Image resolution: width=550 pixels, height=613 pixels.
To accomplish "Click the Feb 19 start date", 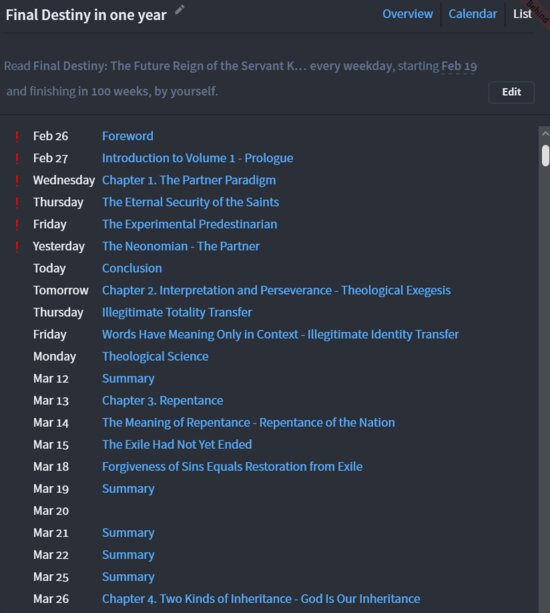I will (459, 66).
